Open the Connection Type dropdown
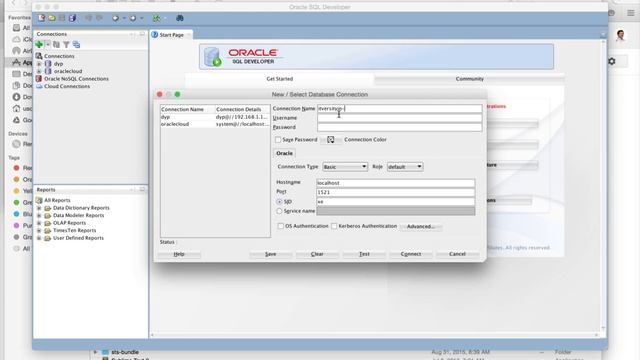Viewport: 640px width, 360px height. click(x=345, y=167)
